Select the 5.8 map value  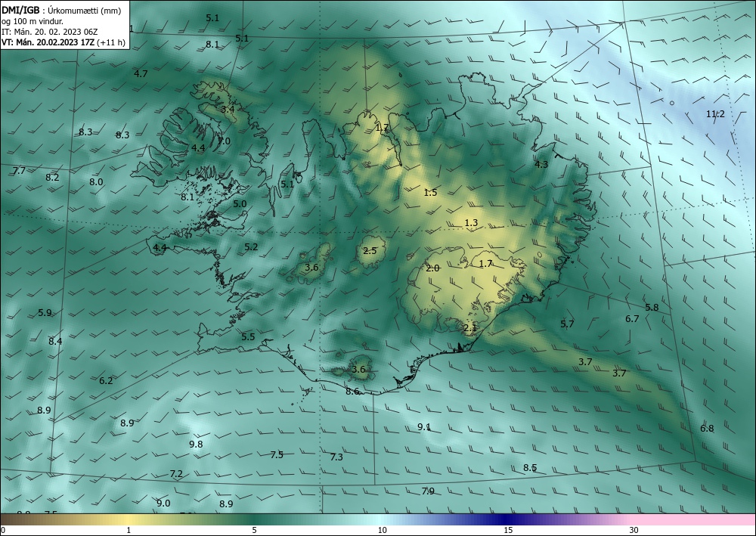tap(652, 308)
